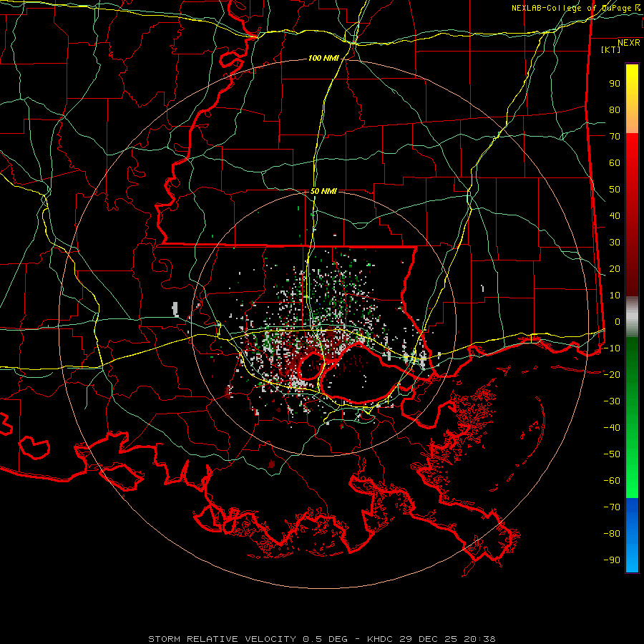
Task: Click the 90 value on velocity scale
Action: click(615, 84)
